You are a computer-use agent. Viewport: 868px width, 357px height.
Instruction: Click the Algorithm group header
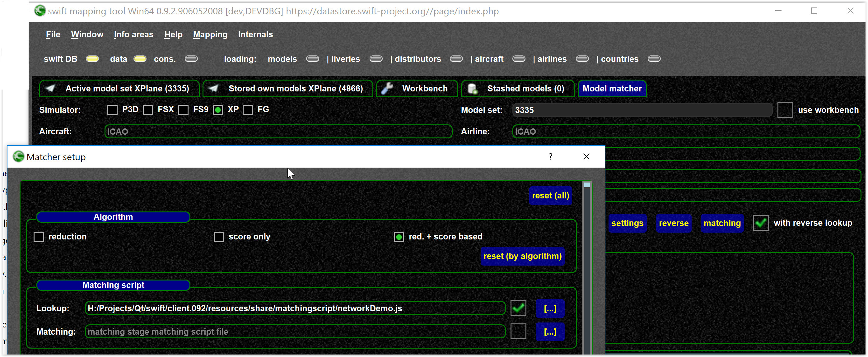coord(113,217)
